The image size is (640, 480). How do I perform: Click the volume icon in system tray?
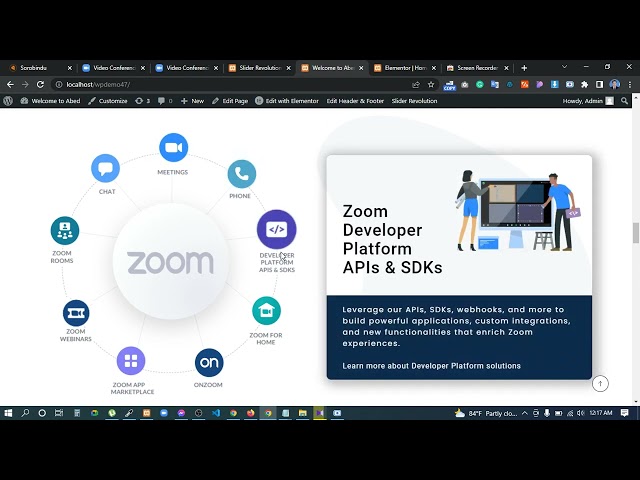pos(580,413)
